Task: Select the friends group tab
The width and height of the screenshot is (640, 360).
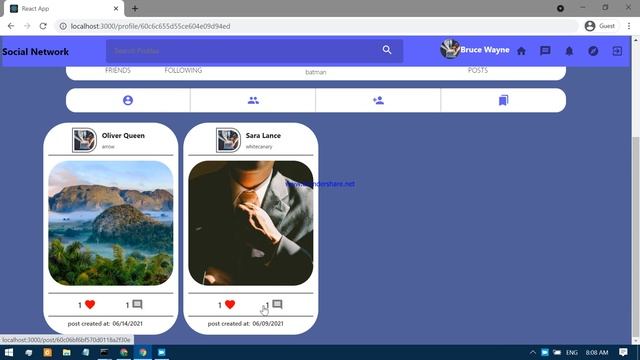Action: coord(253,100)
